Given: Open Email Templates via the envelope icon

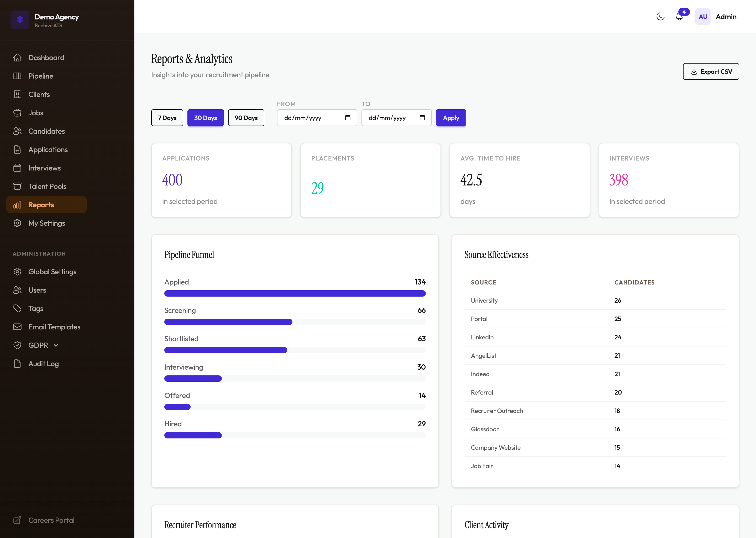Looking at the screenshot, I should click(x=18, y=327).
